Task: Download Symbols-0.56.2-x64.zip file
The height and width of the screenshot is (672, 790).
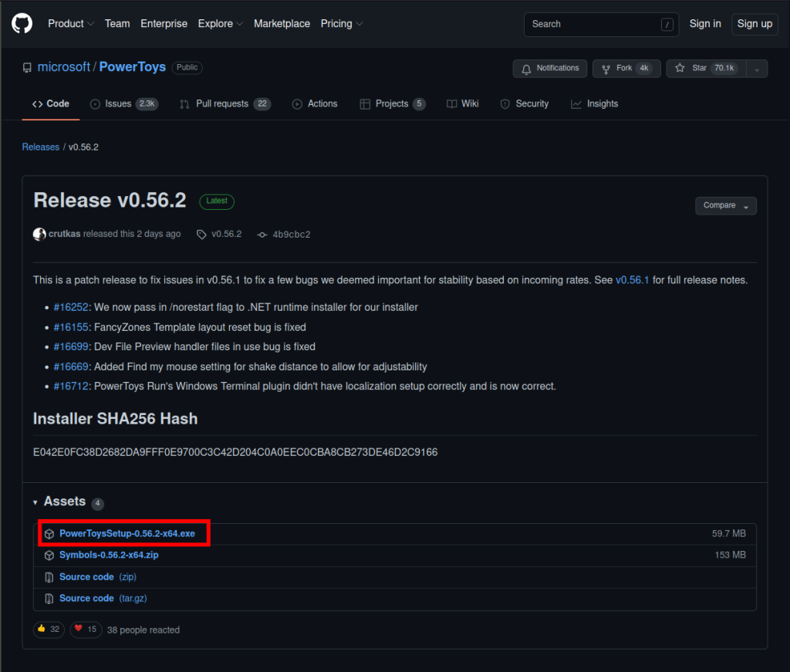Action: 109,555
